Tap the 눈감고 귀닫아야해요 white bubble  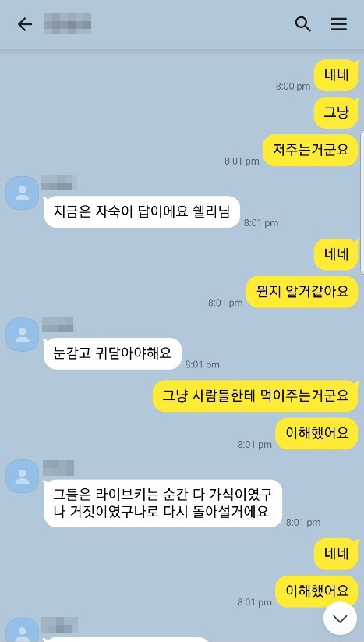112,353
